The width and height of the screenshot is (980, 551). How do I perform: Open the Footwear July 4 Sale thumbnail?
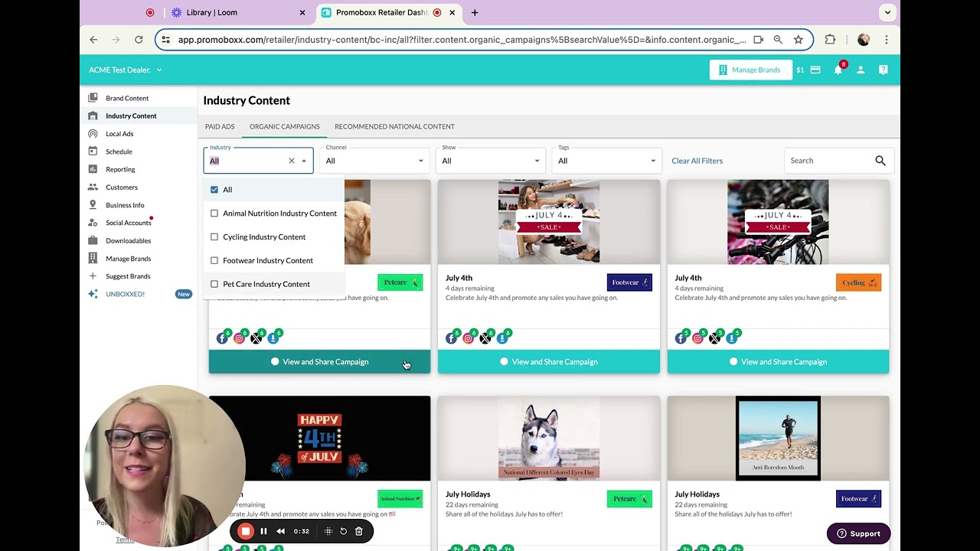[549, 222]
